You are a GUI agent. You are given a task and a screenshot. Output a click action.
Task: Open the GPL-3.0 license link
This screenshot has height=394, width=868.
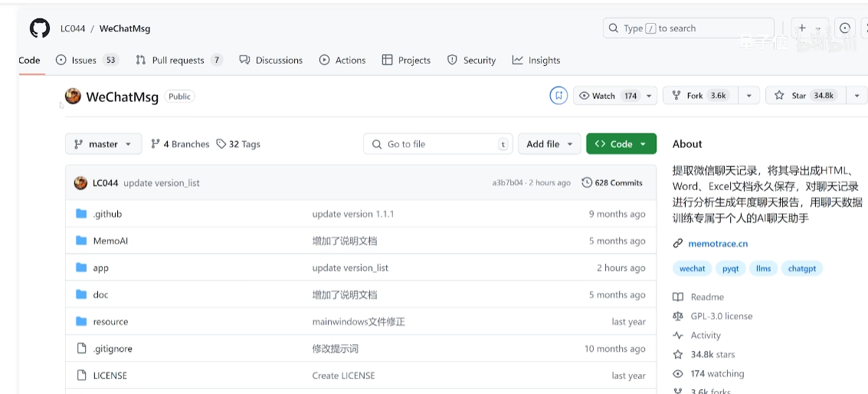(721, 316)
